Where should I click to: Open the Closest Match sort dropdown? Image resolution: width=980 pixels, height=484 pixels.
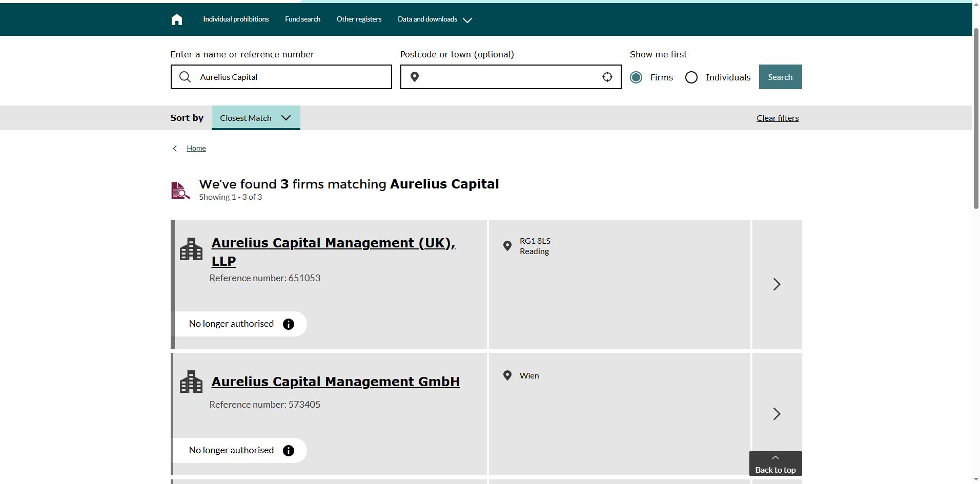[x=255, y=118]
